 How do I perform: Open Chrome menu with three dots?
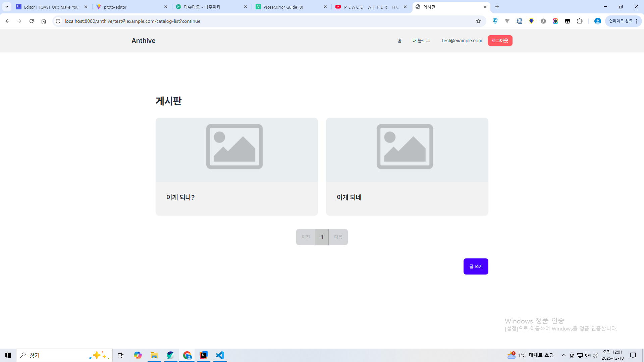[x=637, y=21]
